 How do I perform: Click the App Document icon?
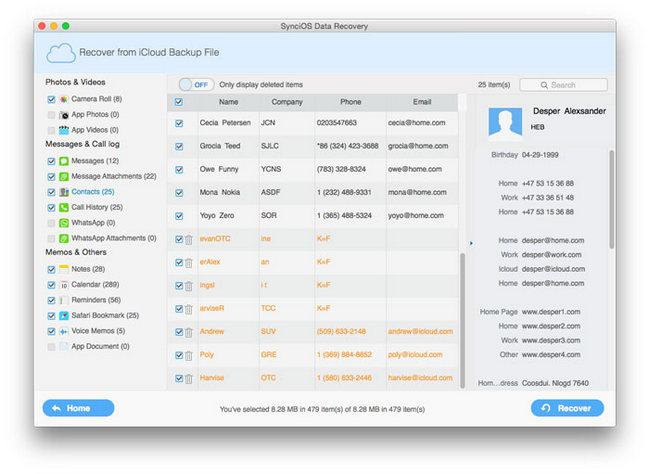tap(64, 346)
